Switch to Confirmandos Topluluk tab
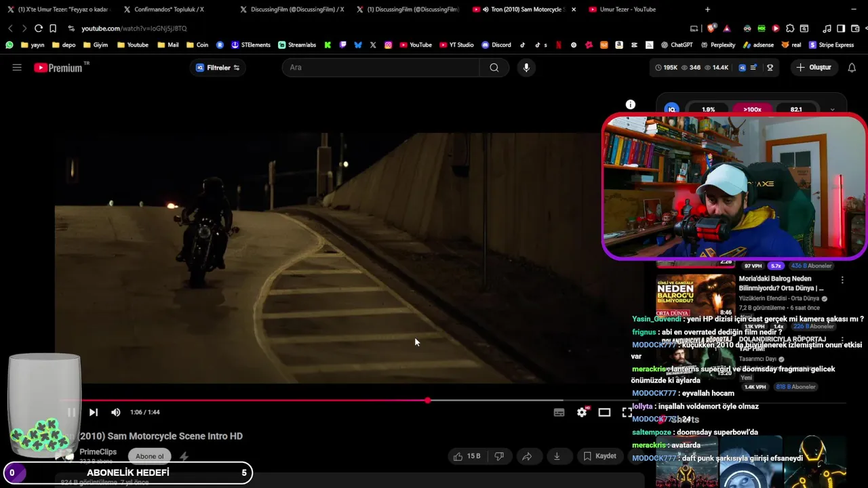 (x=168, y=9)
